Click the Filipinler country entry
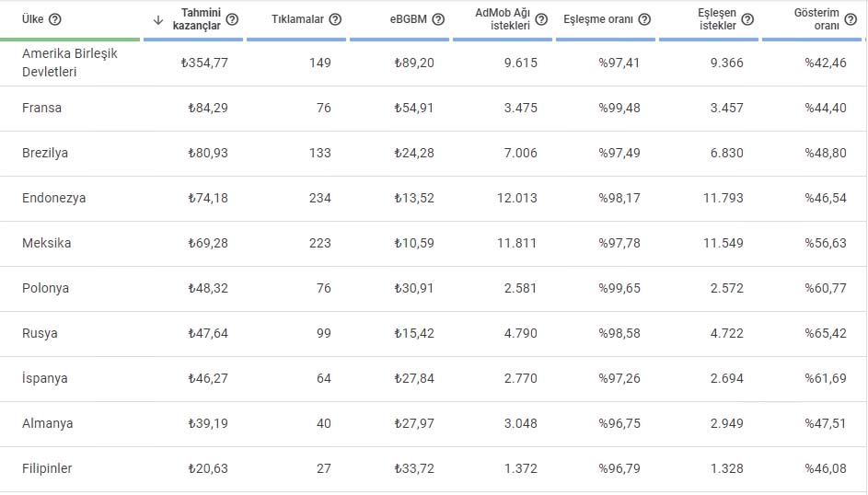The height and width of the screenshot is (495, 868). pos(47,468)
